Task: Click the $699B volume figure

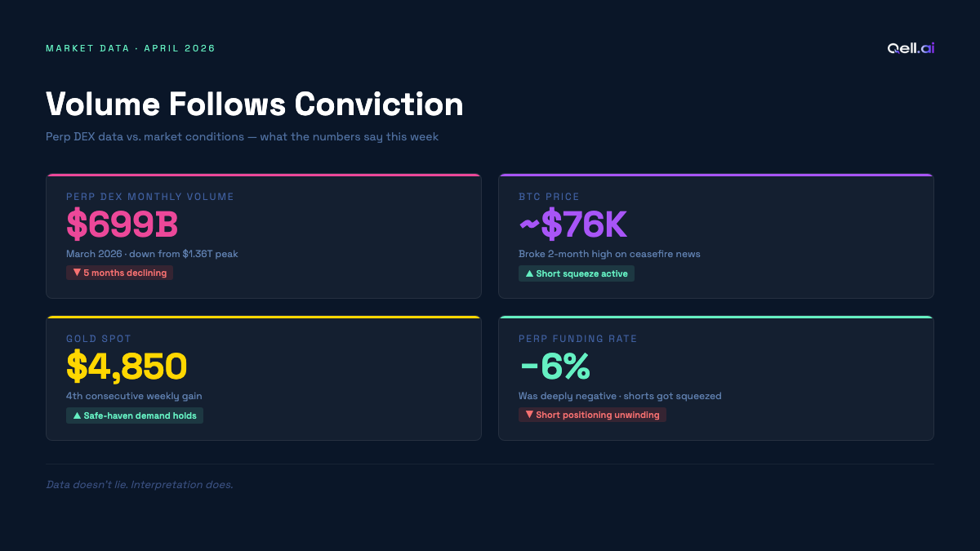Action: click(x=122, y=225)
